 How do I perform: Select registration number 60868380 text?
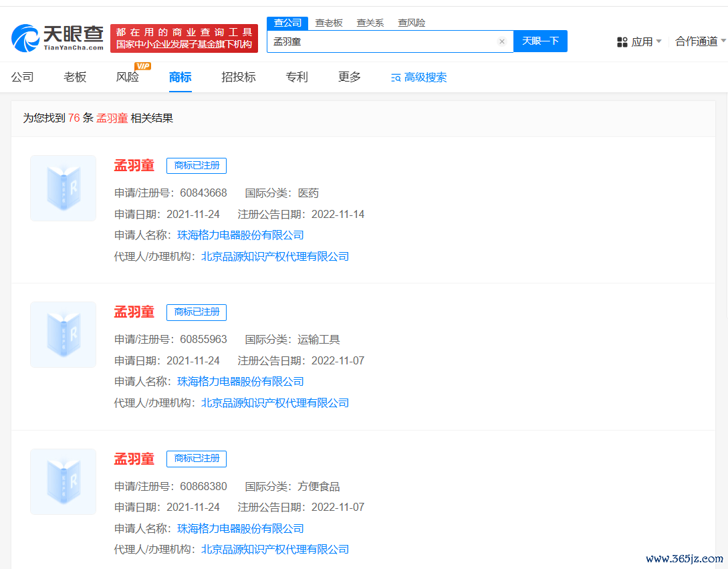tap(203, 486)
